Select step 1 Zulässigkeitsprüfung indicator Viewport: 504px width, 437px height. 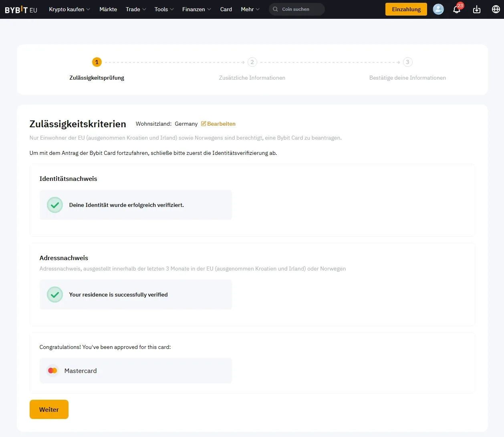97,62
